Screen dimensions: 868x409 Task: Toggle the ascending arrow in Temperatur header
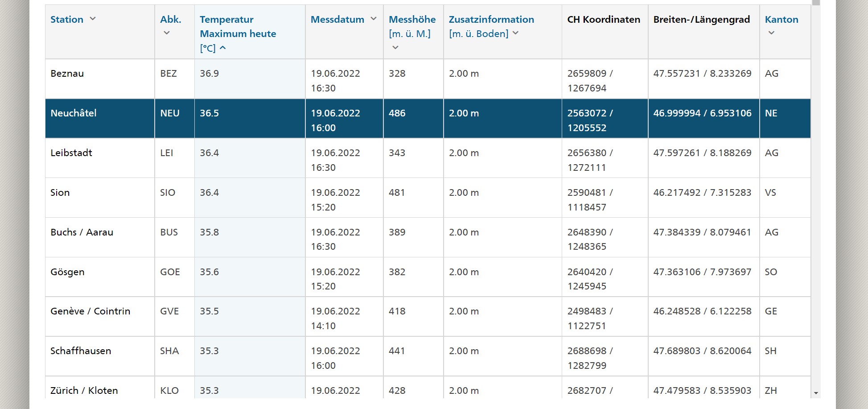click(223, 48)
